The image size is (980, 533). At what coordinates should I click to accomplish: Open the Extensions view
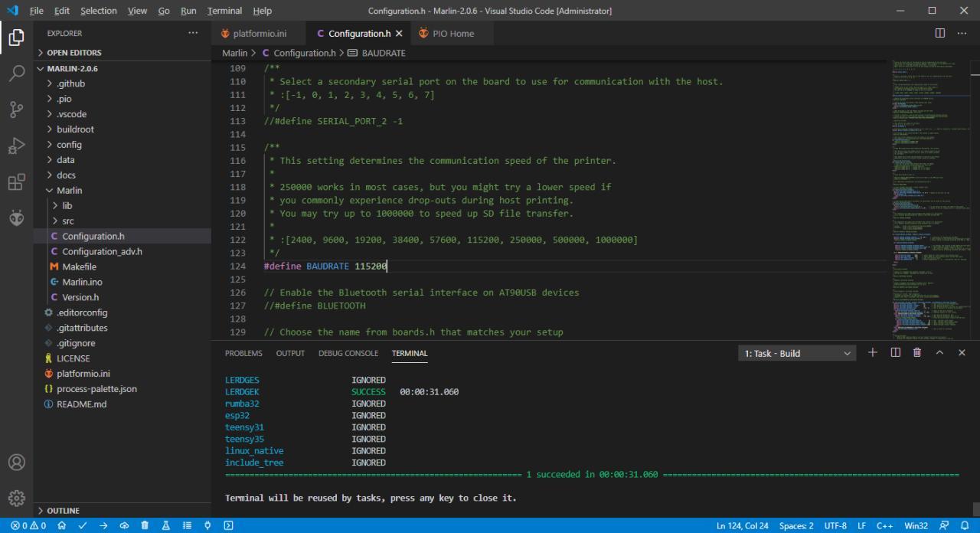click(17, 182)
